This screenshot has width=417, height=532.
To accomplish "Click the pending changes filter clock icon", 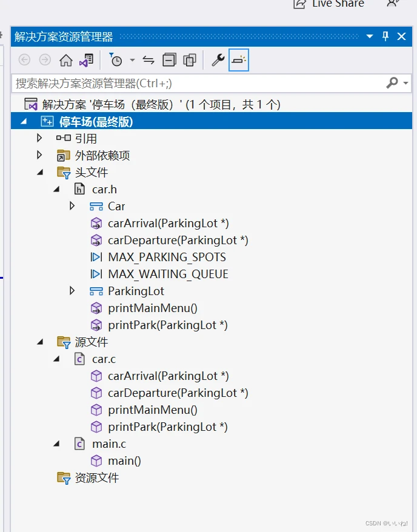I will (115, 60).
